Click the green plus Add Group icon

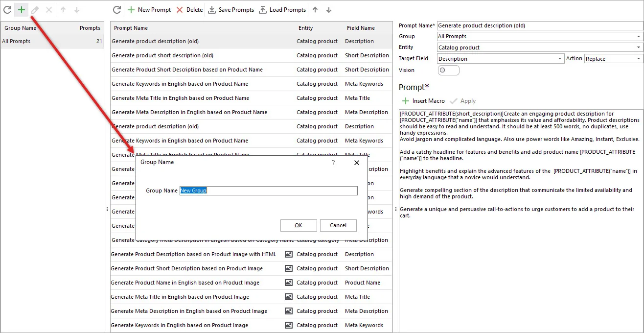click(x=22, y=10)
